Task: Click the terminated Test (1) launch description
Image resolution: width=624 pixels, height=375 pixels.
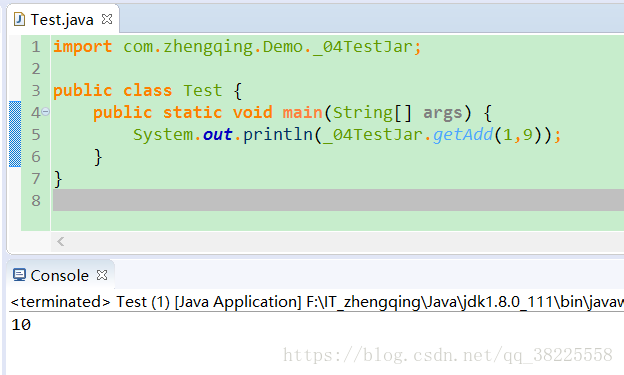Action: [x=317, y=302]
